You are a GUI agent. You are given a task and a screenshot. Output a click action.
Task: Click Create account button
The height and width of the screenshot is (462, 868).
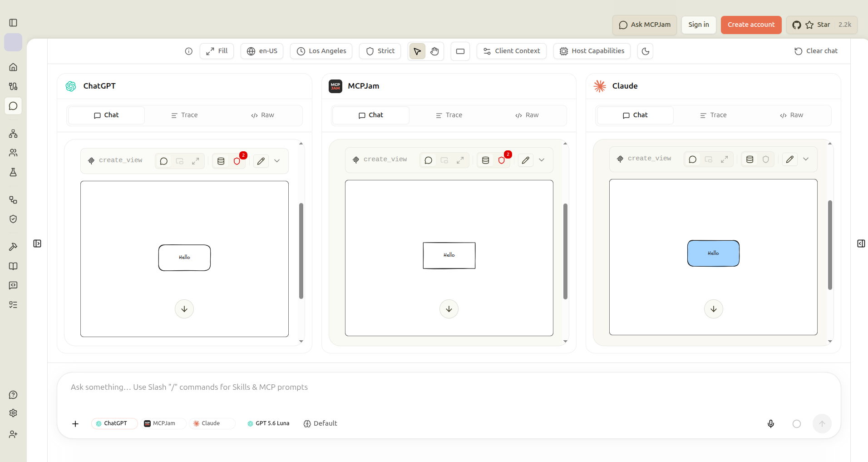[x=751, y=25]
